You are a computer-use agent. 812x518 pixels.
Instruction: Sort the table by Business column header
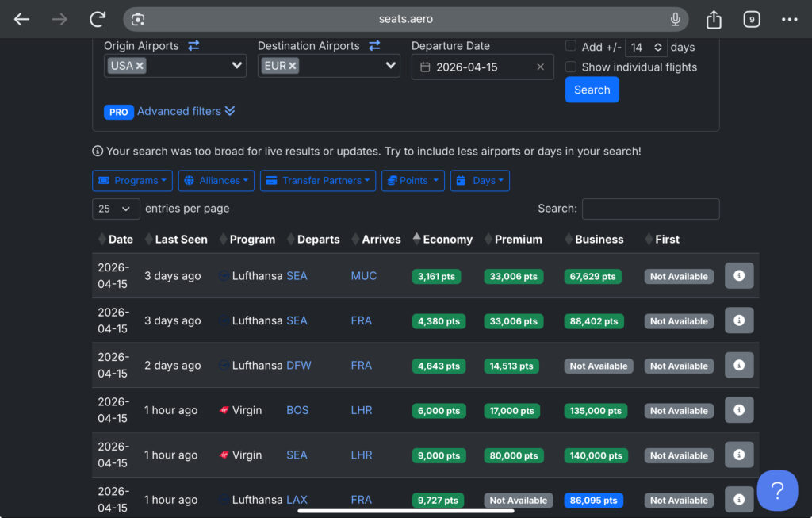[599, 239]
